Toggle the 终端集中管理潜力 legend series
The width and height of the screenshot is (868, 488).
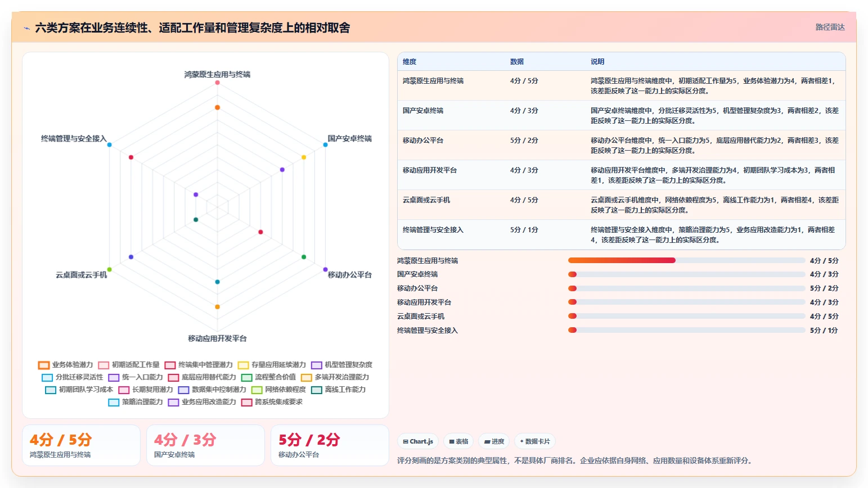pyautogui.click(x=199, y=365)
